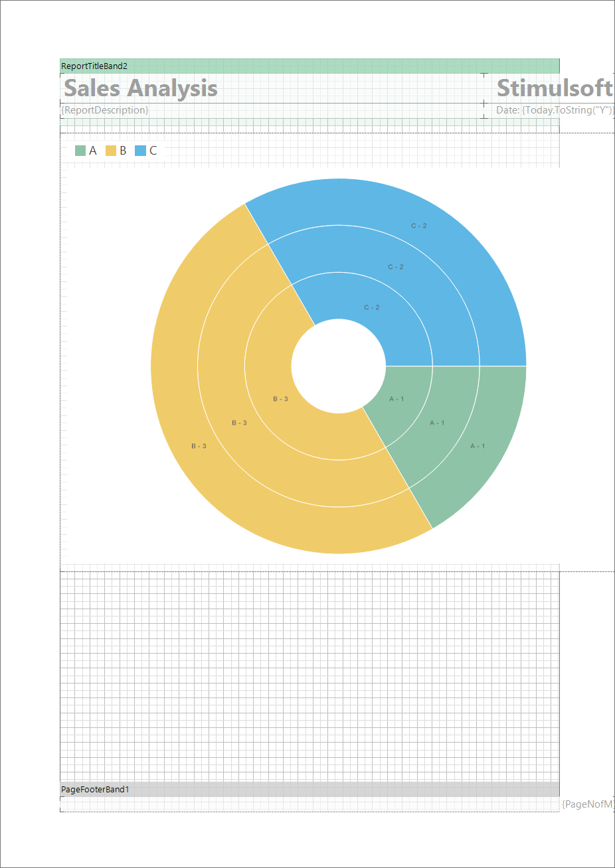Click the inner ring B - 3 label
This screenshot has width=615, height=868.
(280, 399)
